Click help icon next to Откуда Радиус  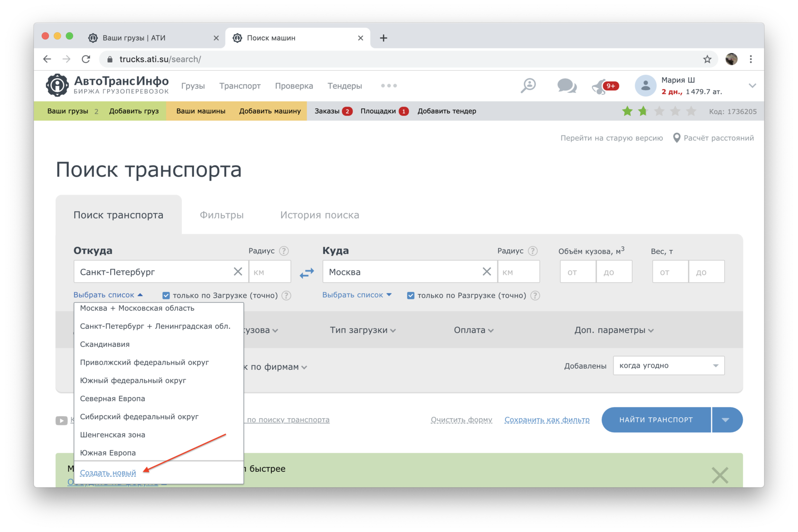284,251
